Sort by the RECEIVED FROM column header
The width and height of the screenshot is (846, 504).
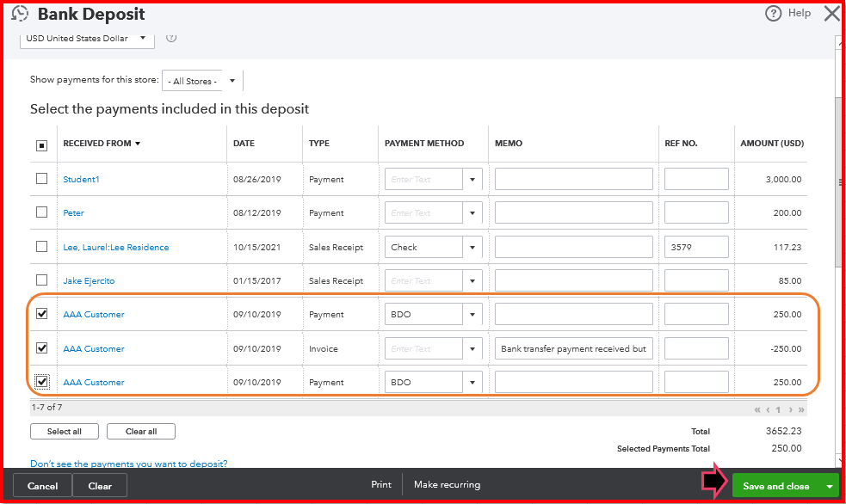[x=102, y=144]
